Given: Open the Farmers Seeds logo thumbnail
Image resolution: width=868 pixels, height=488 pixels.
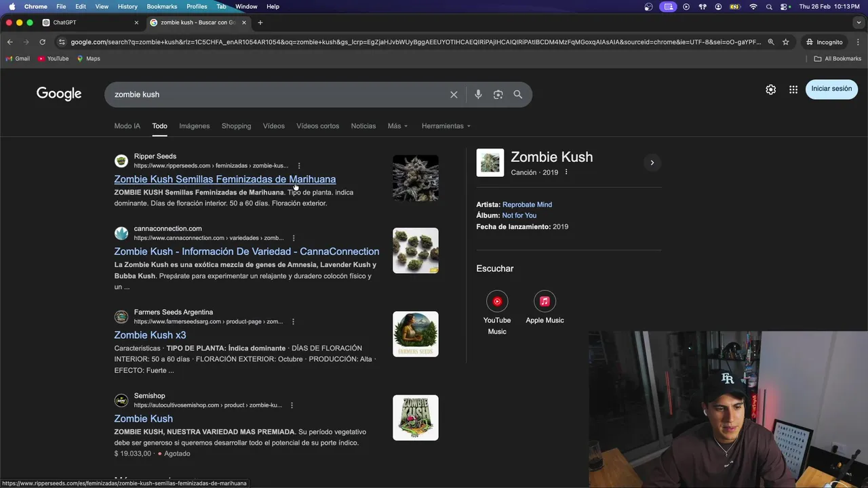Looking at the screenshot, I should point(416,334).
